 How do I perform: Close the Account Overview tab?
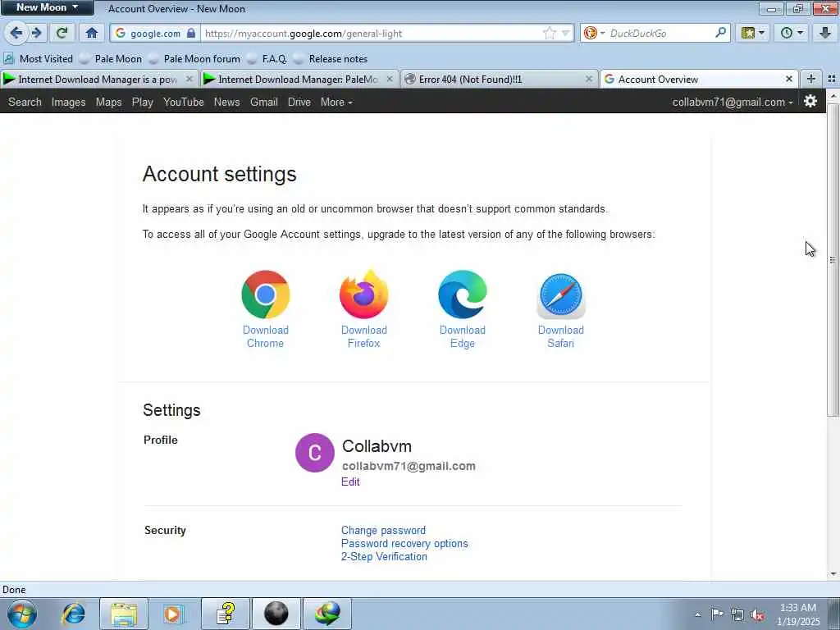click(x=788, y=80)
